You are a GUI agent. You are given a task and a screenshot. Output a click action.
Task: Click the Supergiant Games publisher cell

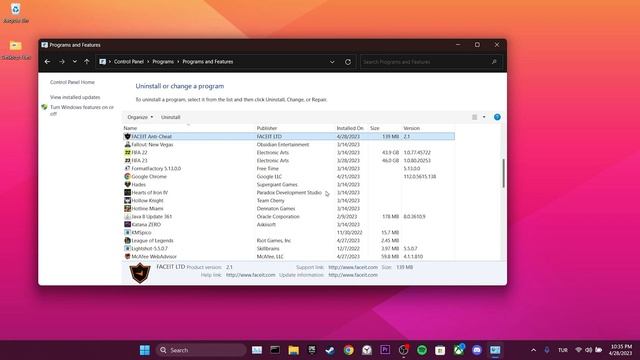tap(277, 184)
